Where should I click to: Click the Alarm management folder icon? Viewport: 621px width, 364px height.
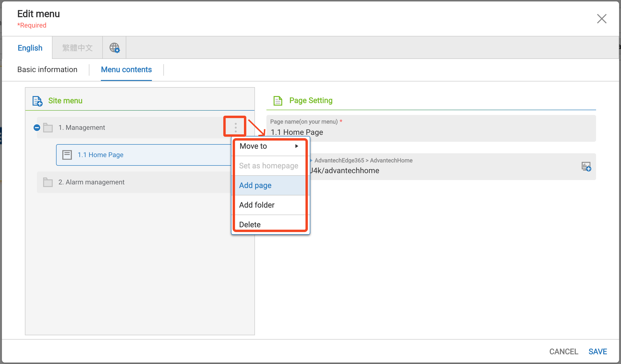48,182
